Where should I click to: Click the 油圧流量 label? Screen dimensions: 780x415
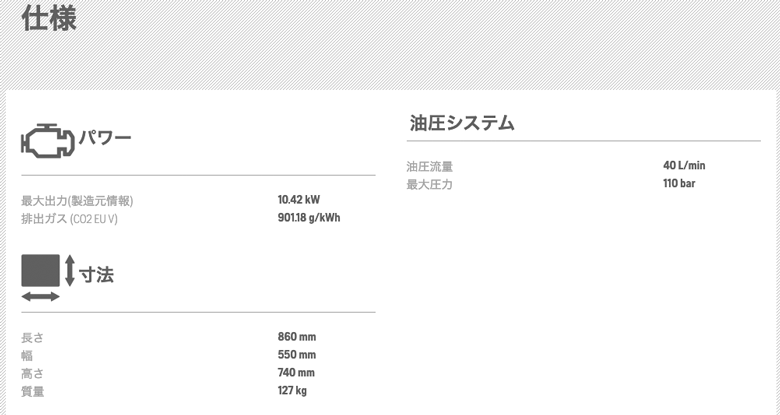point(429,167)
